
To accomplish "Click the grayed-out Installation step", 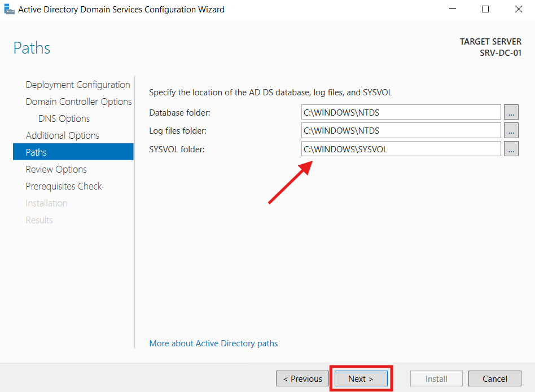I will (46, 203).
